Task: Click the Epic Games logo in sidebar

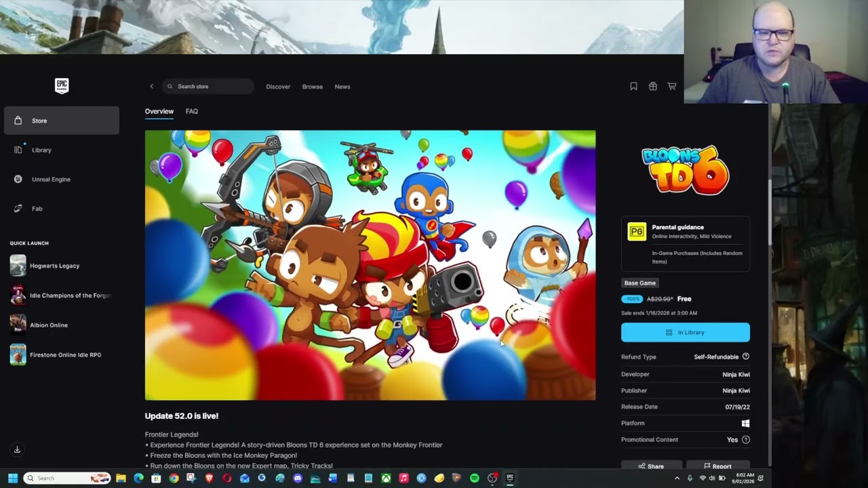Action: click(62, 86)
